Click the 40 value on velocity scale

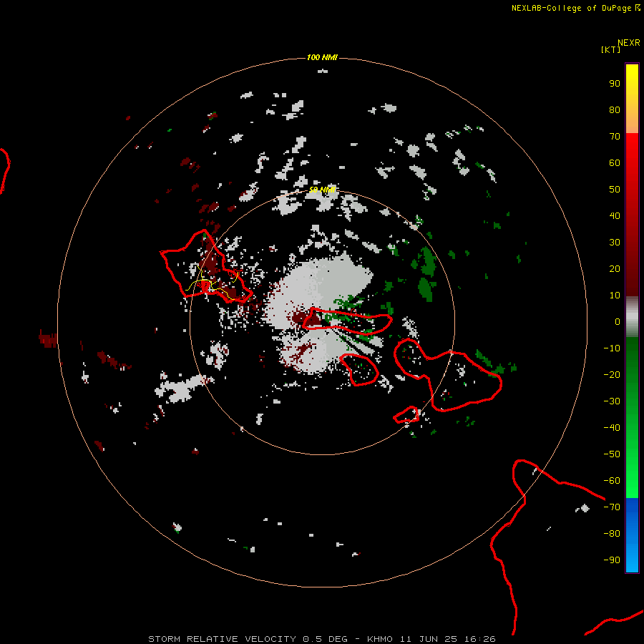point(615,215)
